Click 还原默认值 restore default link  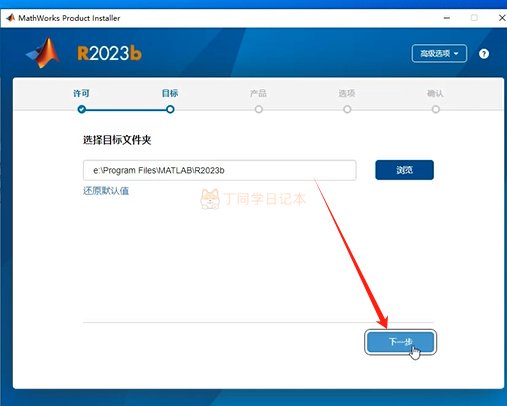coord(106,191)
